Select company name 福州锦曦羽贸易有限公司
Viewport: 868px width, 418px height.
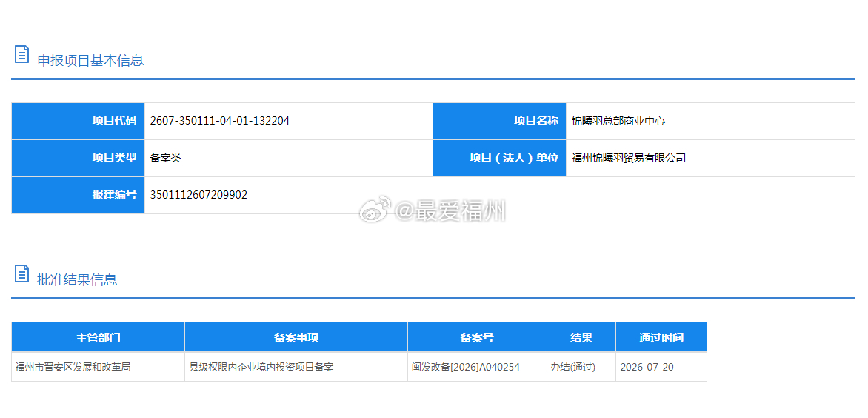629,159
